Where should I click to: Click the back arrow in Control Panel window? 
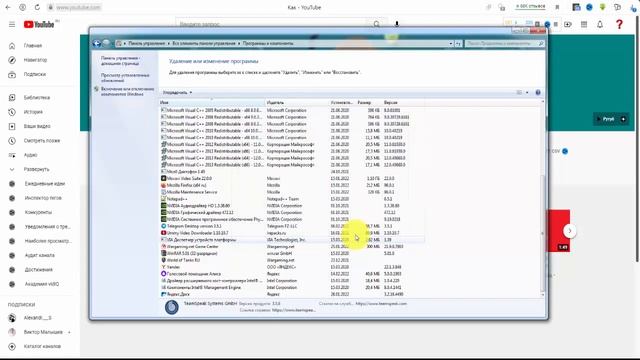(97, 43)
